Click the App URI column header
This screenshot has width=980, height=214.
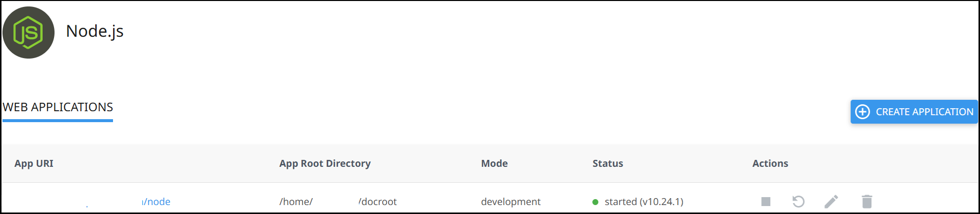pos(34,163)
